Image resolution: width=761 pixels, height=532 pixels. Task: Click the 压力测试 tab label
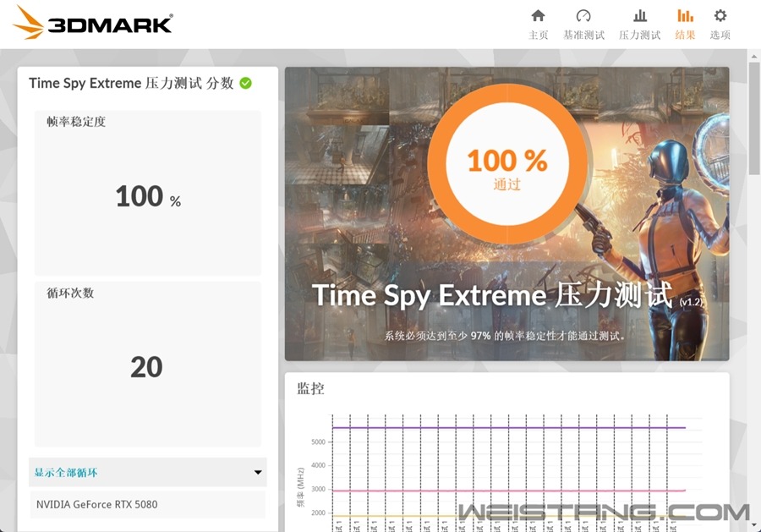[x=640, y=35]
